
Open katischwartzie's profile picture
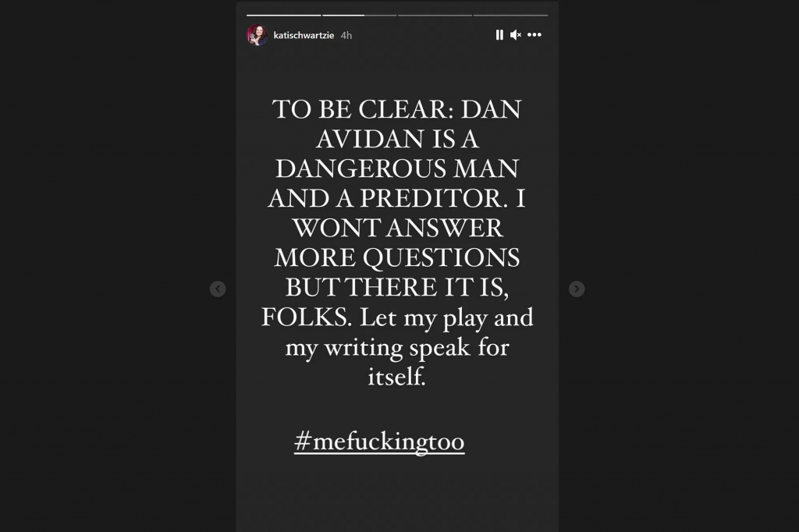pos(257,35)
